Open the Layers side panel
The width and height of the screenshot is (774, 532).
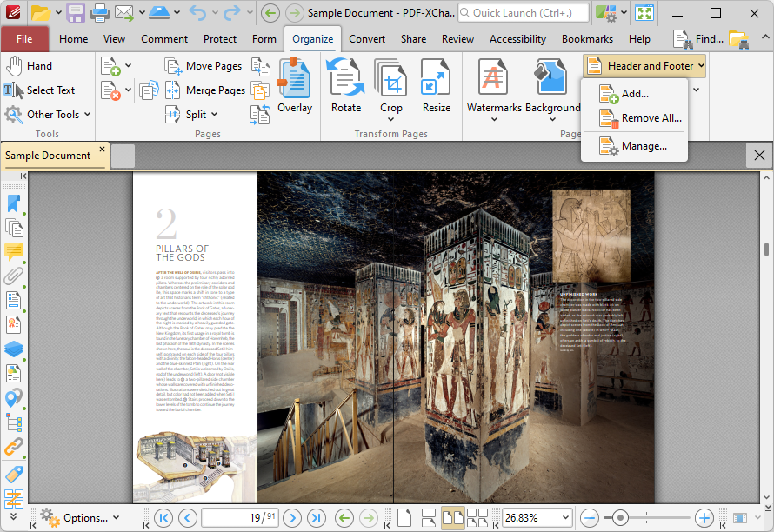pos(14,349)
